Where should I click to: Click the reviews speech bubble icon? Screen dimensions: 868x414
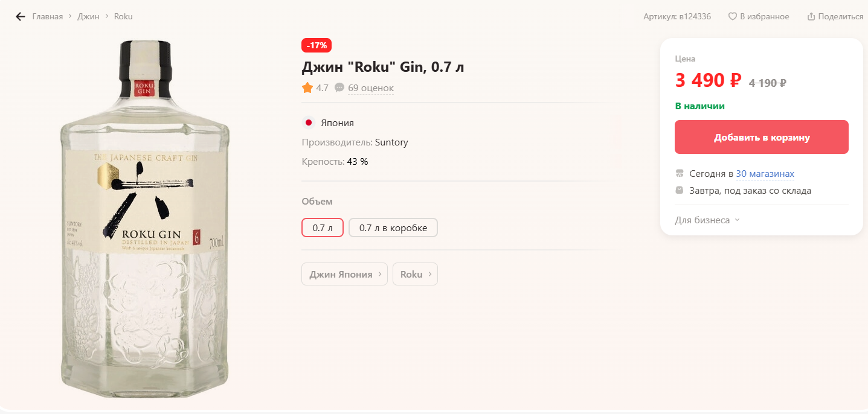[339, 88]
